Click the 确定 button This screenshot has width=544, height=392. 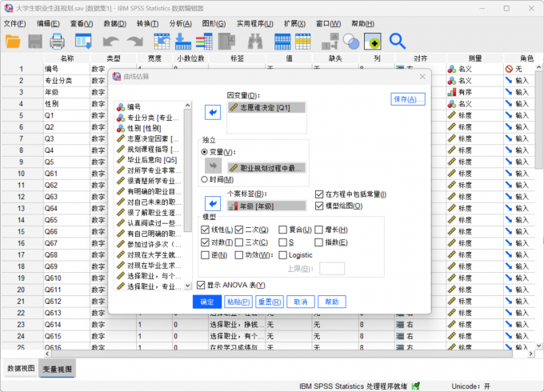[207, 302]
